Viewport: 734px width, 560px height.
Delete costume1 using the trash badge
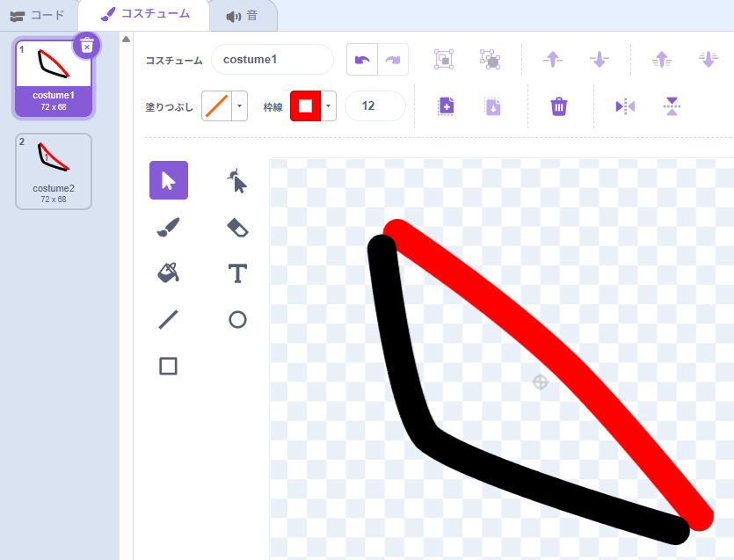pos(86,45)
